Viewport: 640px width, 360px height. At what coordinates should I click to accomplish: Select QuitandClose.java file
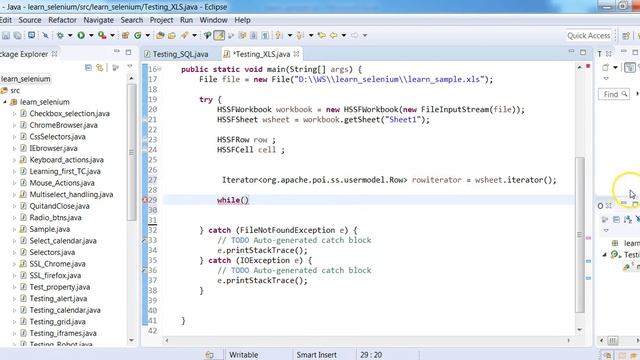59,206
